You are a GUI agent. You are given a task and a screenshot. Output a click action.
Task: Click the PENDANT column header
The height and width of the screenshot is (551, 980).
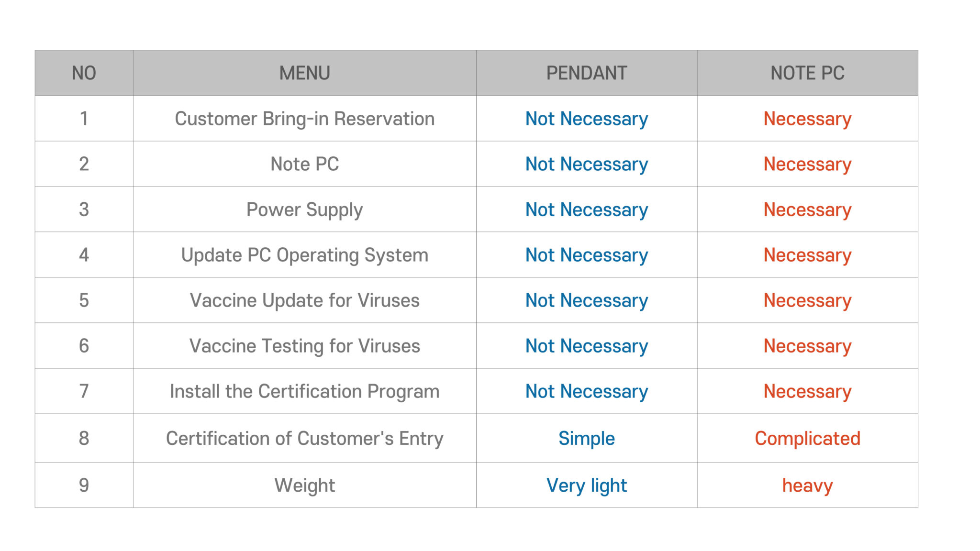[587, 73]
